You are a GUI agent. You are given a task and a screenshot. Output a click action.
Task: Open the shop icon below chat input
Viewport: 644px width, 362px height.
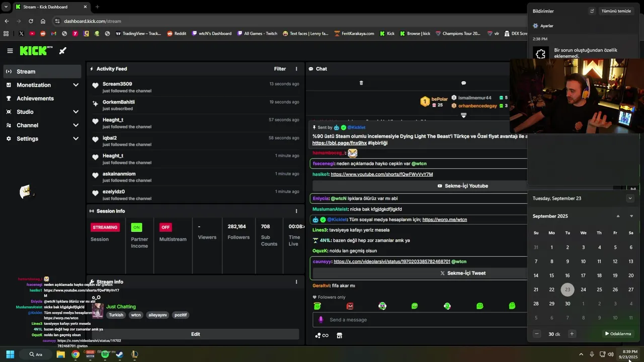click(340, 335)
